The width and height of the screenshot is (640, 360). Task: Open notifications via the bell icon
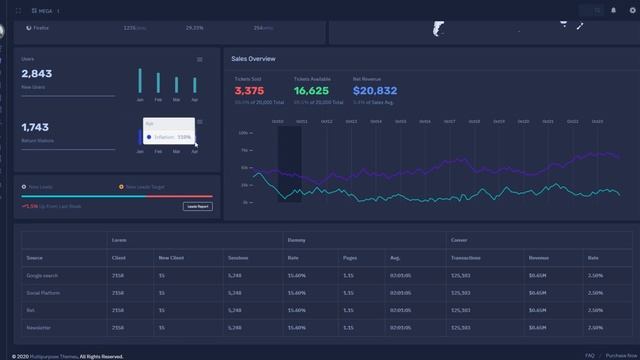613,11
